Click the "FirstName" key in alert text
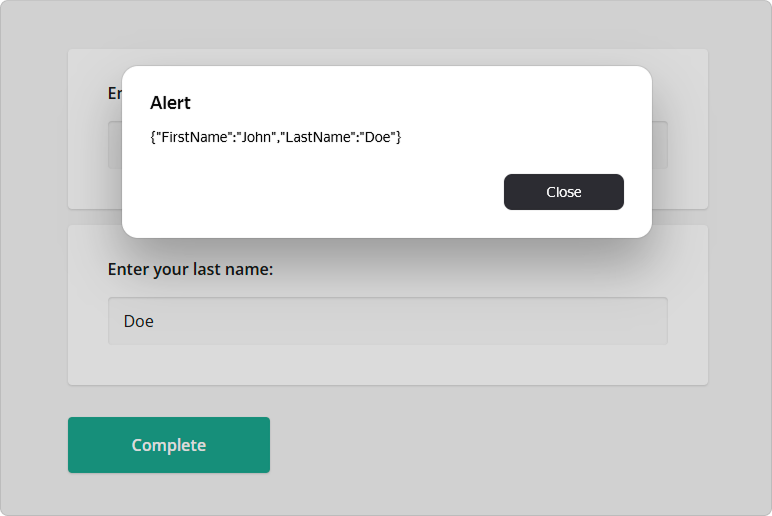 click(196, 136)
